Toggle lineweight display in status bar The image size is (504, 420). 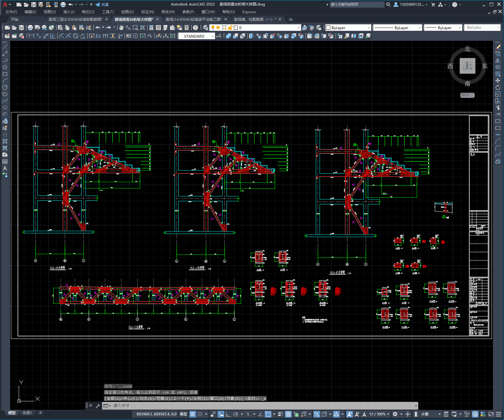(x=280, y=414)
